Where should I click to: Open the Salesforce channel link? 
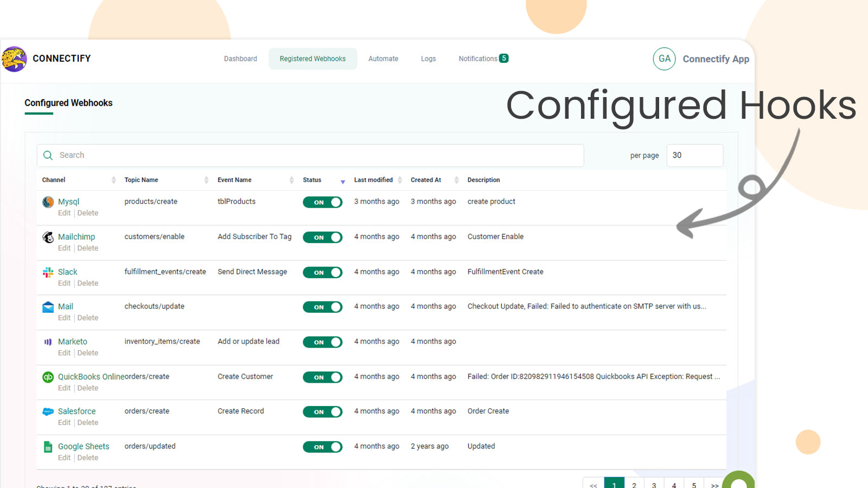[76, 412]
